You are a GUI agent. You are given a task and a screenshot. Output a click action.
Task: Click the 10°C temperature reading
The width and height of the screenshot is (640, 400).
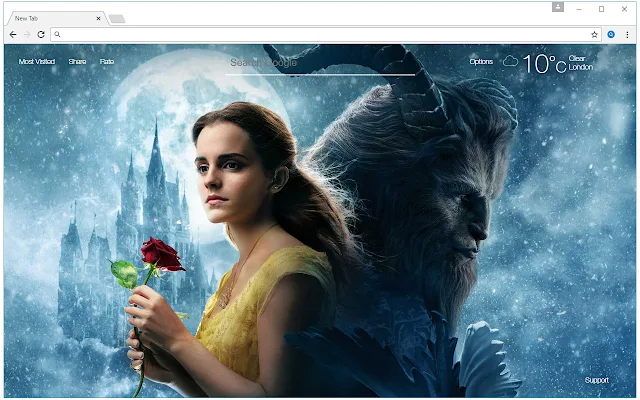pos(544,64)
